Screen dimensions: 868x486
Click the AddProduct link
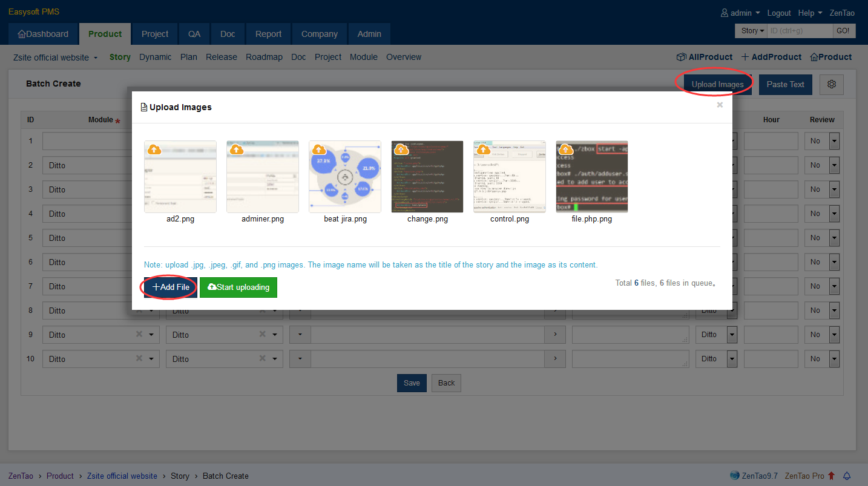(771, 57)
